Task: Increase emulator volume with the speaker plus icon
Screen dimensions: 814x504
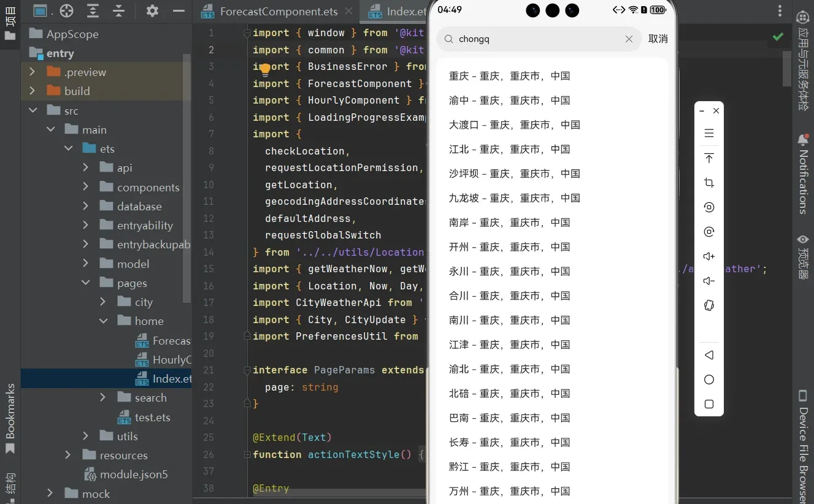Action: pos(709,256)
